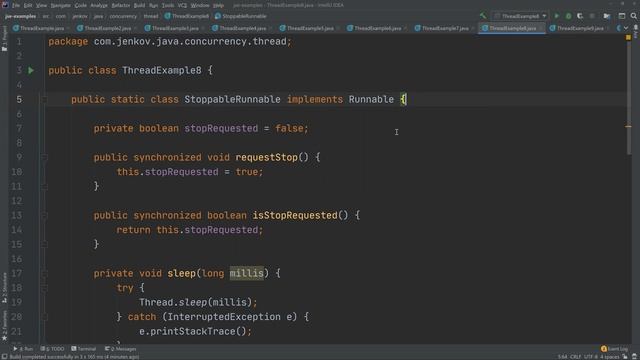The image size is (640, 360).
Task: Toggle the read-only lock in the status bar
Action: [x=625, y=357]
